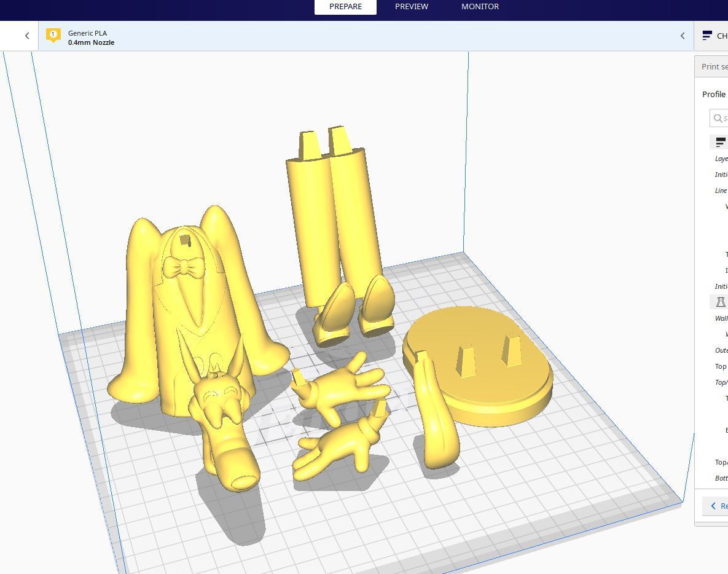Screen dimensions: 728x574
Task: Collapse the printer panel with left chevron
Action: click(27, 36)
